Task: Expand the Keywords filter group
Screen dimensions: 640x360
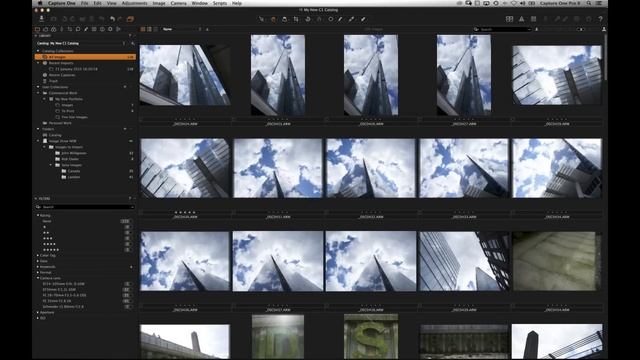Action: (38, 267)
